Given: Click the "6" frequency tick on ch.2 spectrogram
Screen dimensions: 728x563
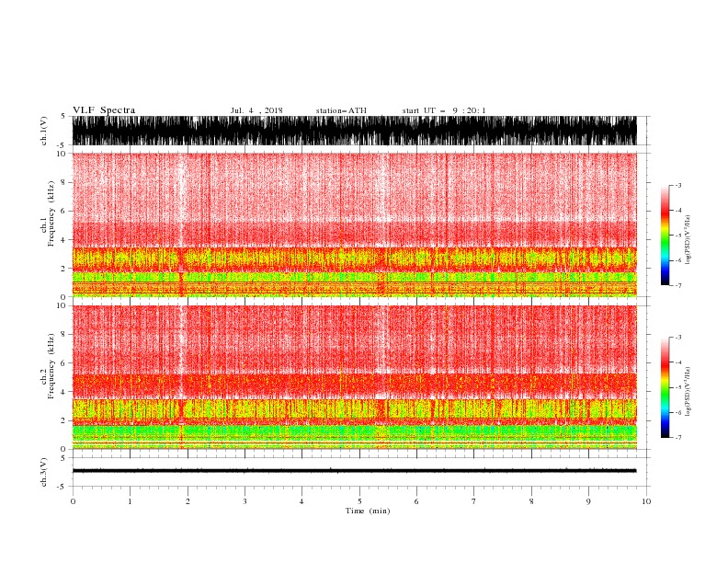Looking at the screenshot, I should point(64,363).
